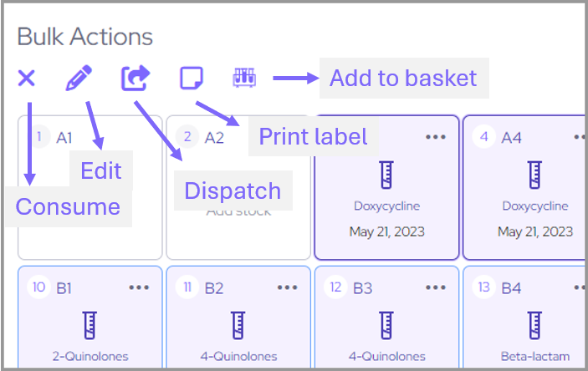Image resolution: width=588 pixels, height=371 pixels.
Task: Click the Print label sticky-note icon
Action: click(192, 79)
